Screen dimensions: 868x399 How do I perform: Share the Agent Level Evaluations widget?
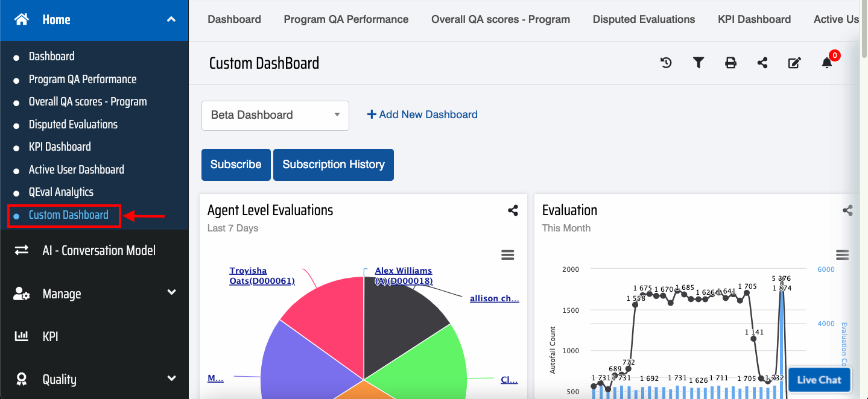pos(513,210)
